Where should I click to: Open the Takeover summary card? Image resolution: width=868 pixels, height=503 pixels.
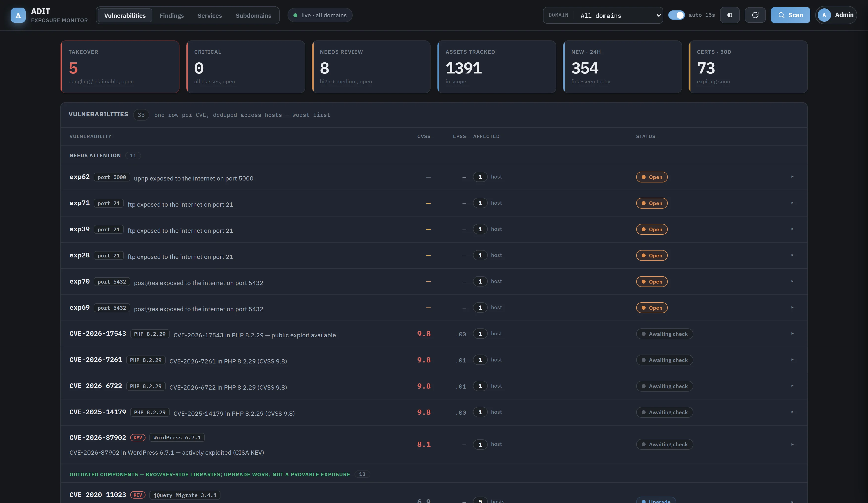[120, 67]
